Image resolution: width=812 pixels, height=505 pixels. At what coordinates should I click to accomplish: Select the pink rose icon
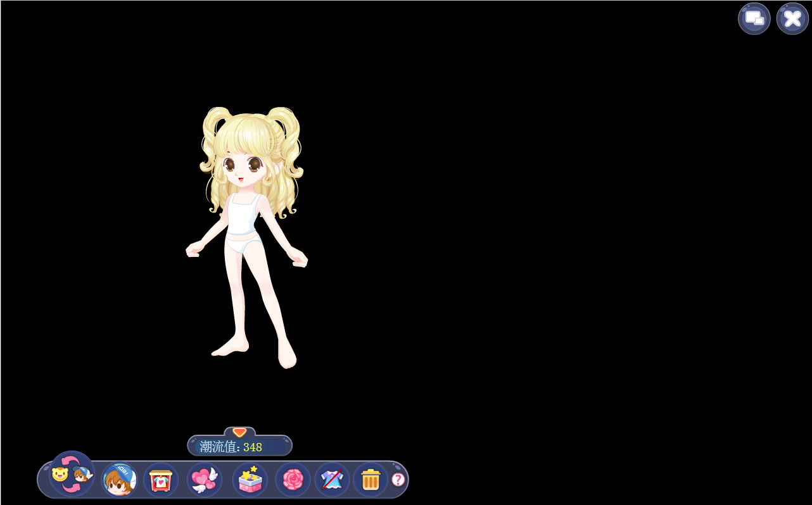coord(293,480)
